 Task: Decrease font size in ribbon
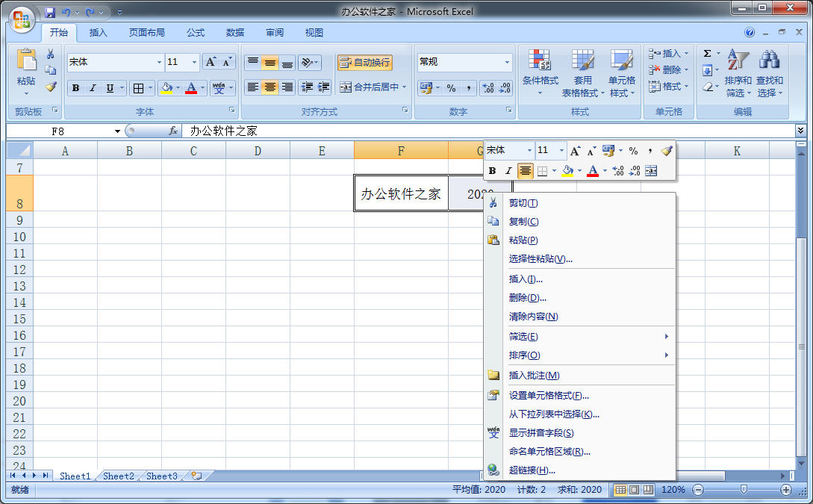point(227,62)
